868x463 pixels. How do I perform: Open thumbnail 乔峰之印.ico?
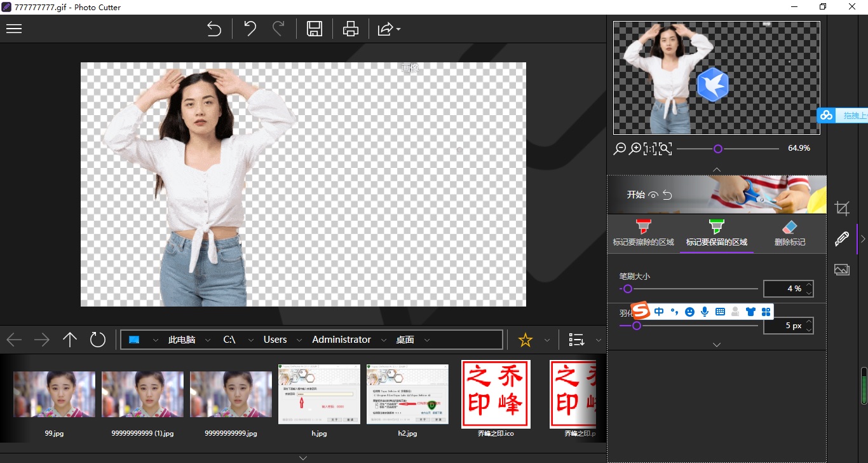(496, 394)
